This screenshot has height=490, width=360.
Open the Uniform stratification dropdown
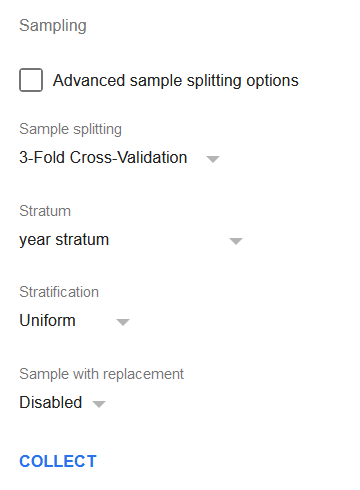[x=74, y=321]
